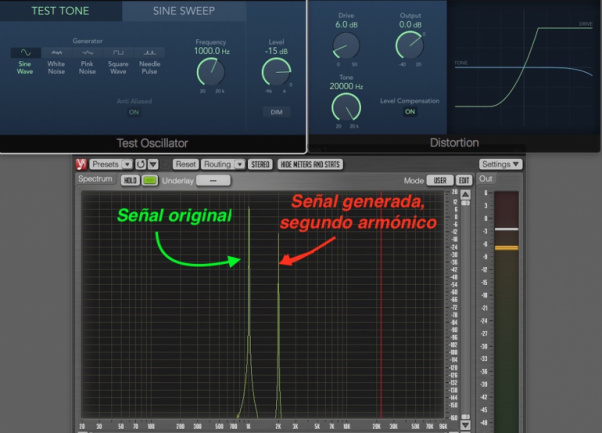Click the 0.0 dB output value
The width and height of the screenshot is (602, 433).
tap(410, 25)
